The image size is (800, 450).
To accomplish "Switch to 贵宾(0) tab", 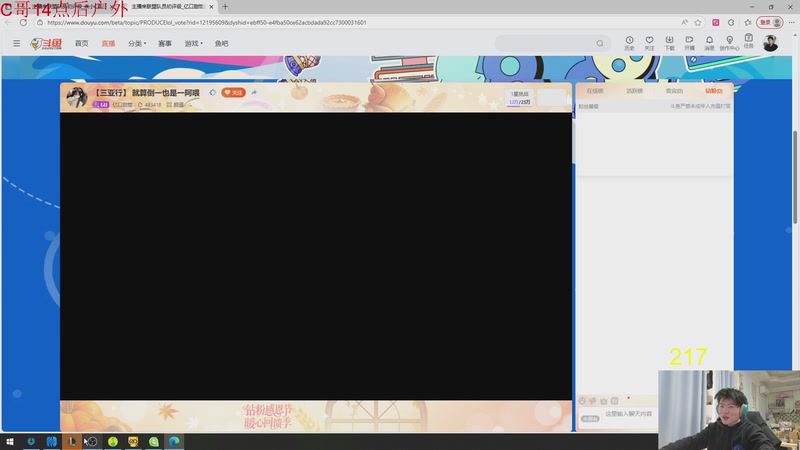I will coord(674,91).
